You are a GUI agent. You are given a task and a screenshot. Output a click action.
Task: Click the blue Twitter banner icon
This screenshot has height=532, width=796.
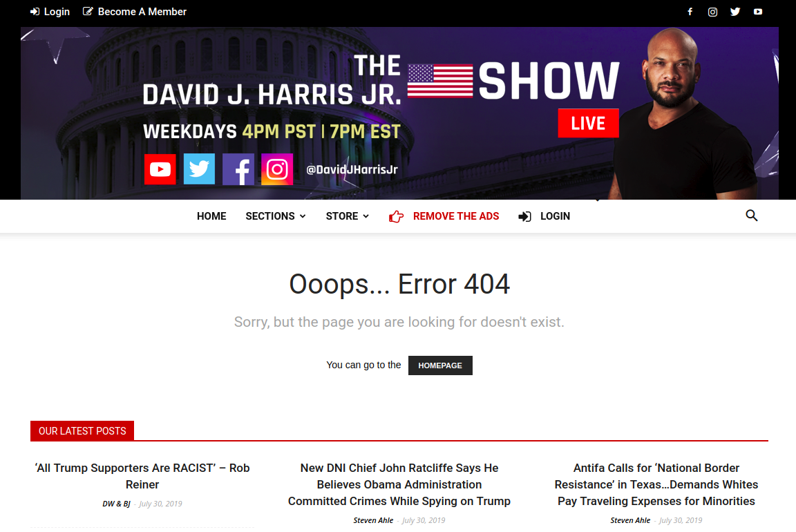(x=199, y=169)
